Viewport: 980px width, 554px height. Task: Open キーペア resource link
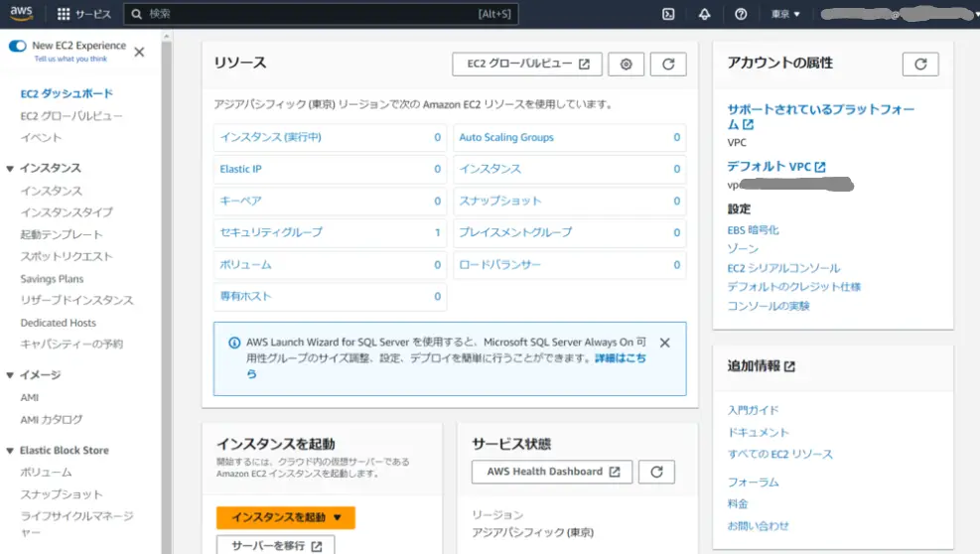[x=240, y=201]
